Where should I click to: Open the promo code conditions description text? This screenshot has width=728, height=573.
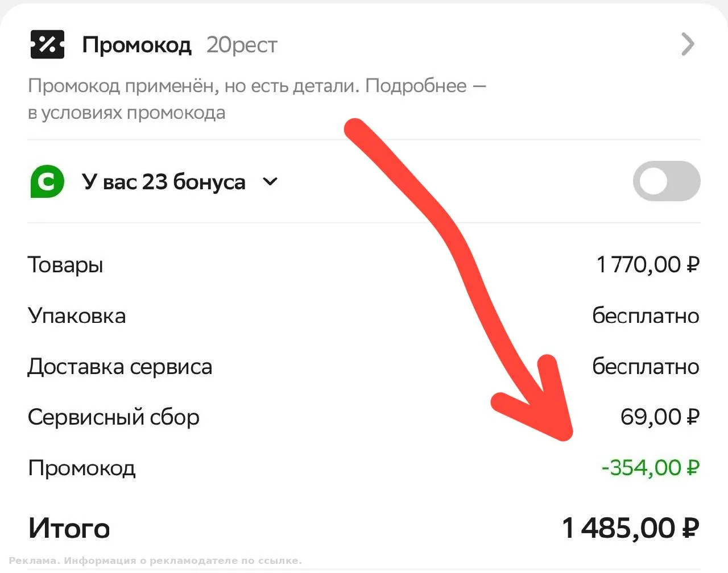pos(257,99)
